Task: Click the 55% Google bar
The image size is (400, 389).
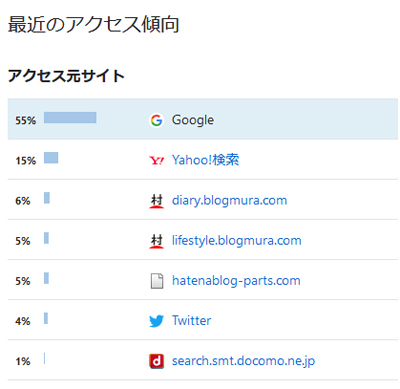Action: [x=70, y=118]
